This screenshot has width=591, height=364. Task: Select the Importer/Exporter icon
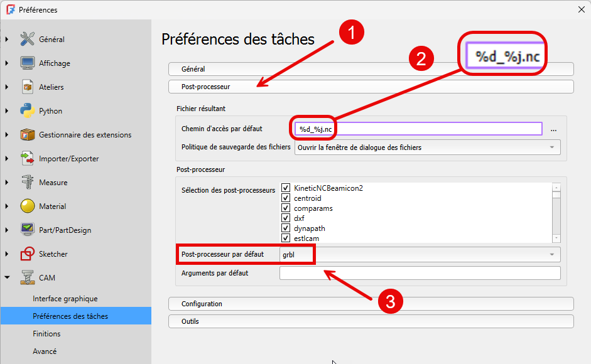[x=27, y=158]
